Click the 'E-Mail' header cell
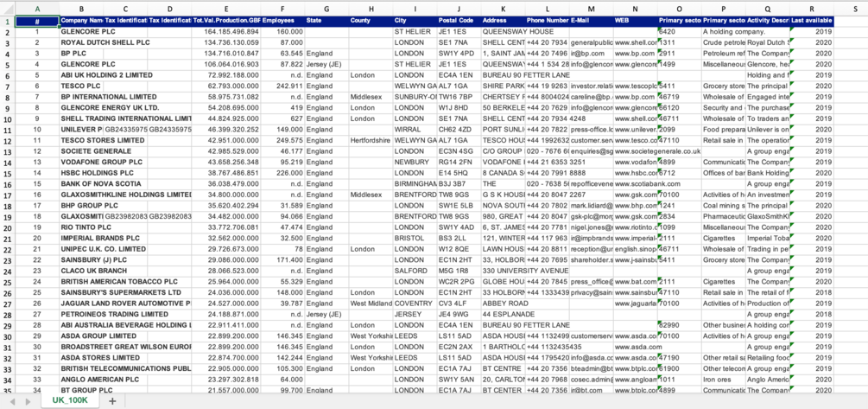 pos(592,21)
